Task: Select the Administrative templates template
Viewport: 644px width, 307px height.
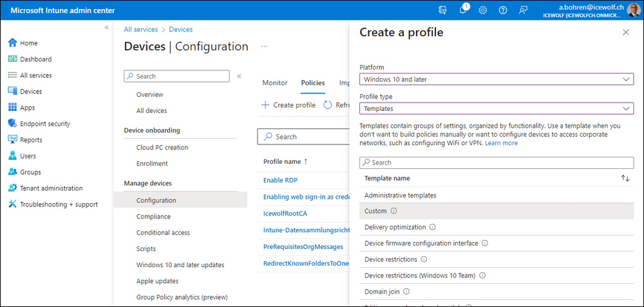Action: click(x=497, y=195)
